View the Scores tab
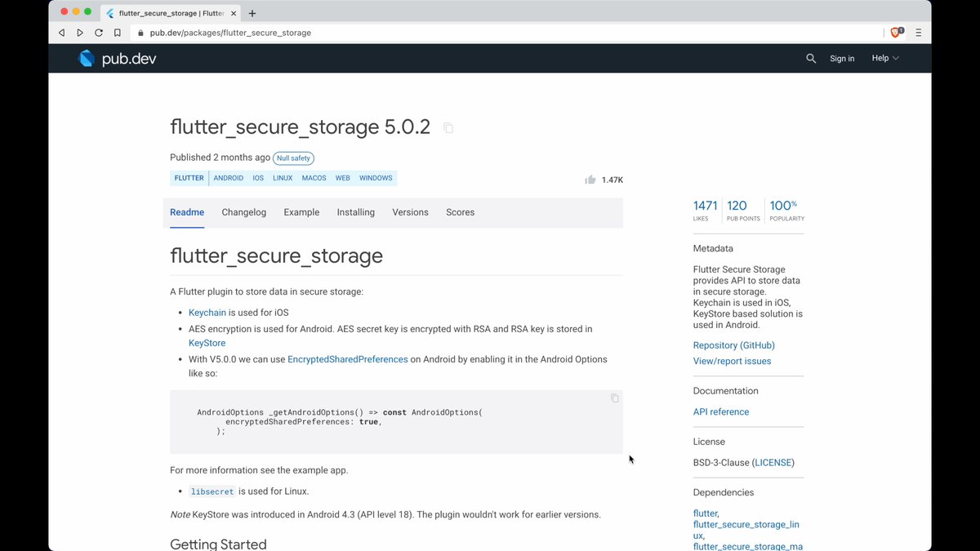This screenshot has width=980, height=551. [460, 212]
